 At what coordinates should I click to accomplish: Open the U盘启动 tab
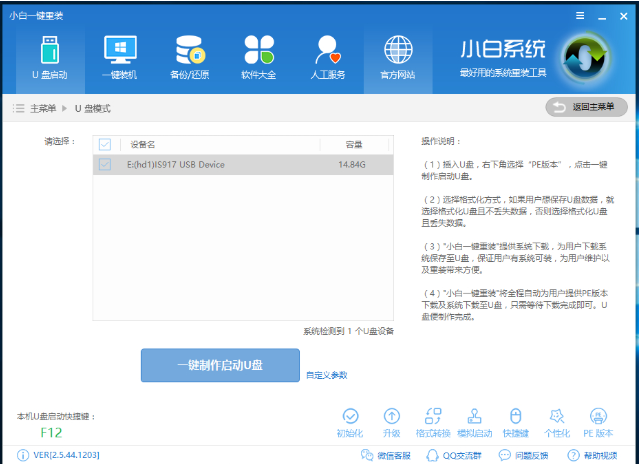(x=49, y=57)
